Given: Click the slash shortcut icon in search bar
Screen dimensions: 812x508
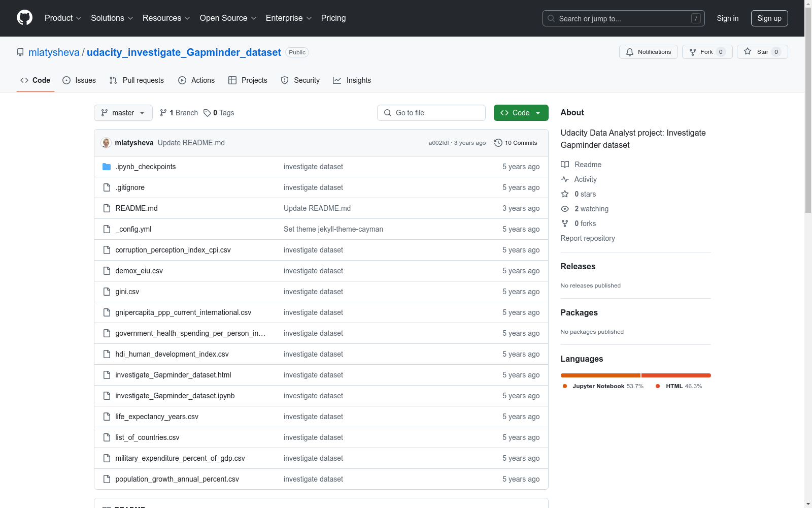Looking at the screenshot, I should point(696,18).
